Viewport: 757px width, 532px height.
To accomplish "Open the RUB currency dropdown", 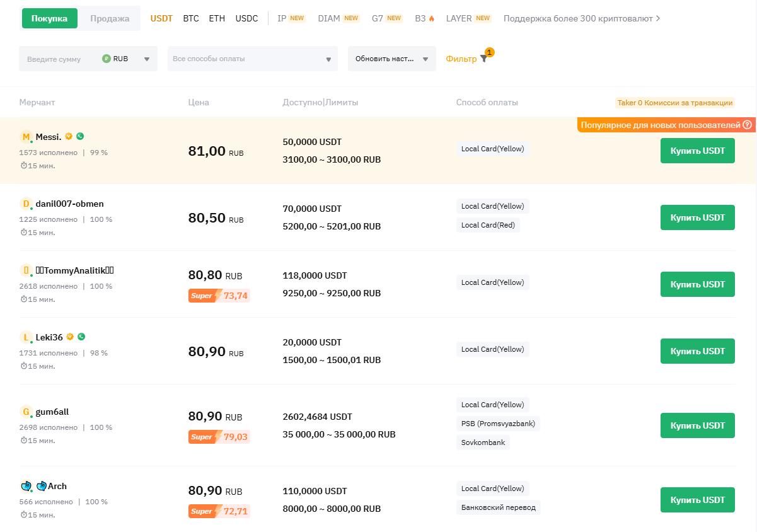I will click(x=126, y=59).
